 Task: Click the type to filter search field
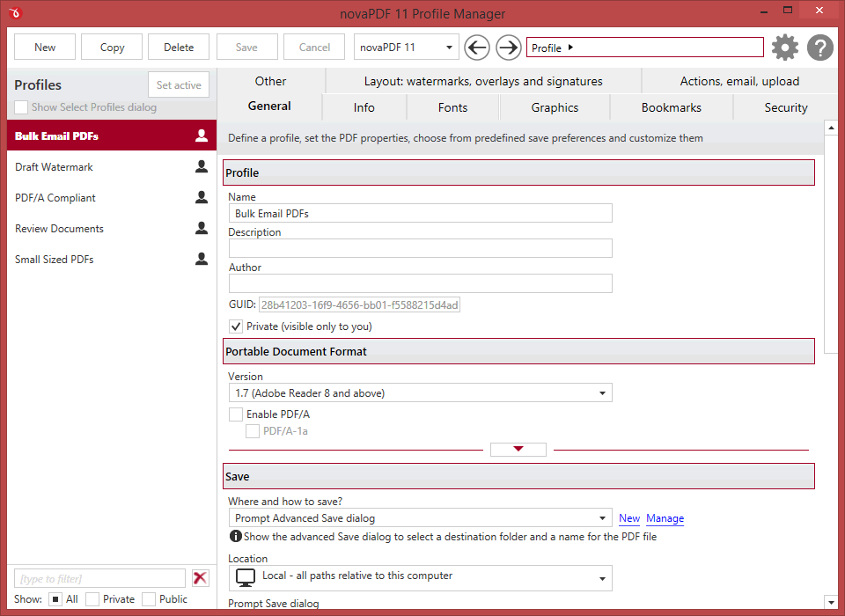pos(99,578)
